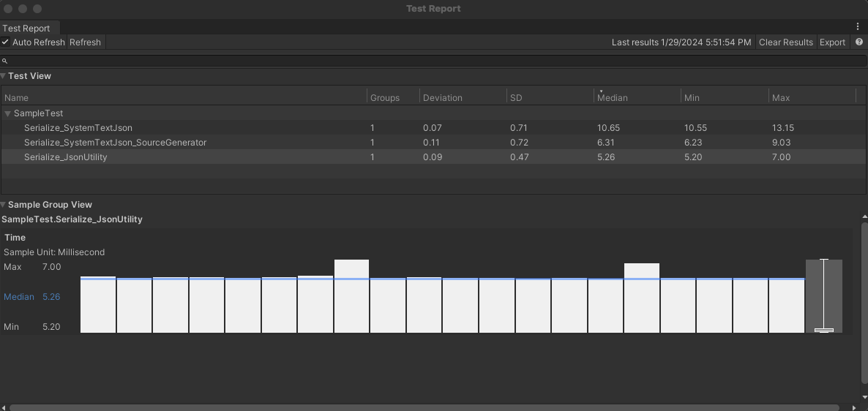
Task: Click the SD value 0.47
Action: (x=519, y=157)
